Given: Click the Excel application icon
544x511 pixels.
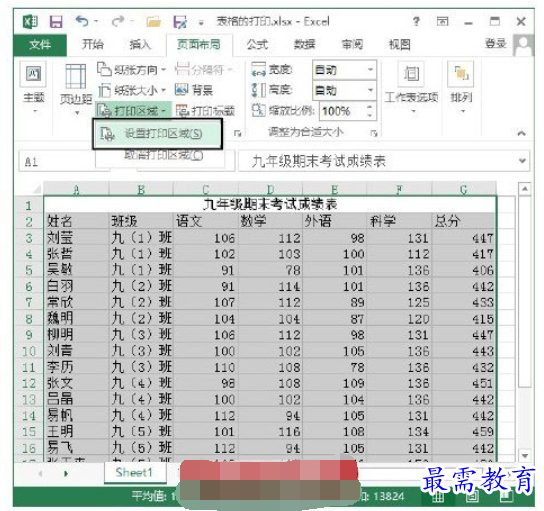Looking at the screenshot, I should click(30, 22).
